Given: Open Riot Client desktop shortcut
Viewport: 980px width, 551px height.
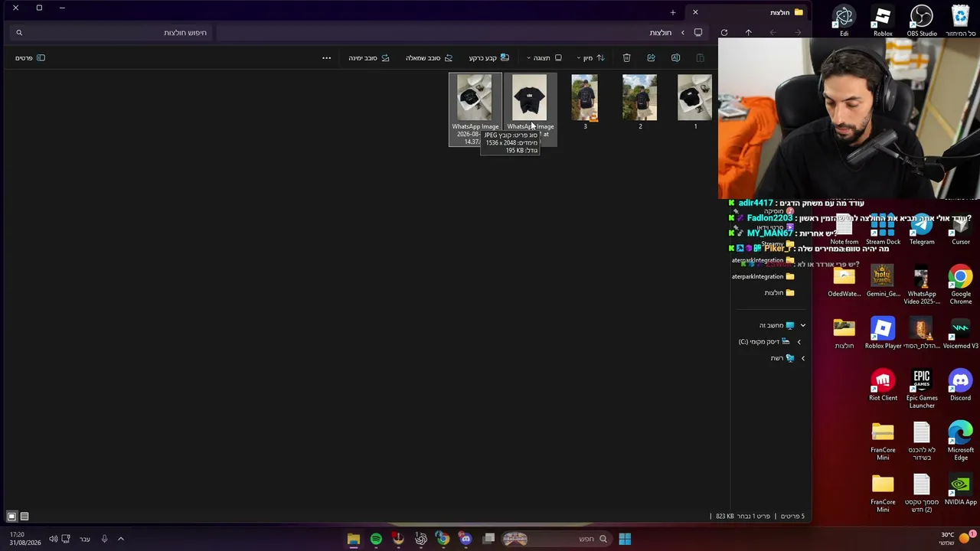Looking at the screenshot, I should pyautogui.click(x=883, y=386).
